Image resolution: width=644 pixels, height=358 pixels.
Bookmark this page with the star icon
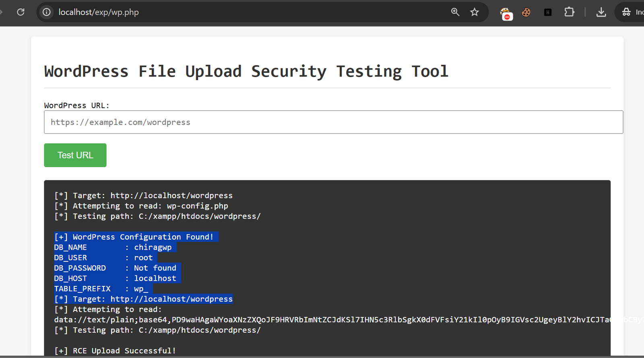475,12
